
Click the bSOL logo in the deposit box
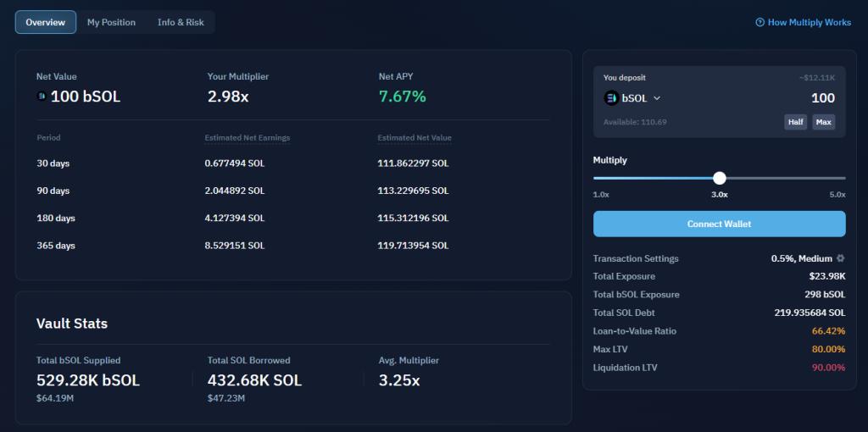pyautogui.click(x=611, y=98)
